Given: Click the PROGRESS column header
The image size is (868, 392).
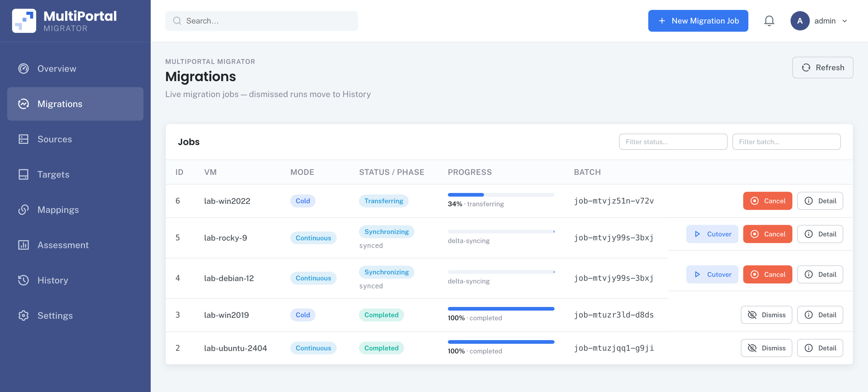Looking at the screenshot, I should click(470, 172).
